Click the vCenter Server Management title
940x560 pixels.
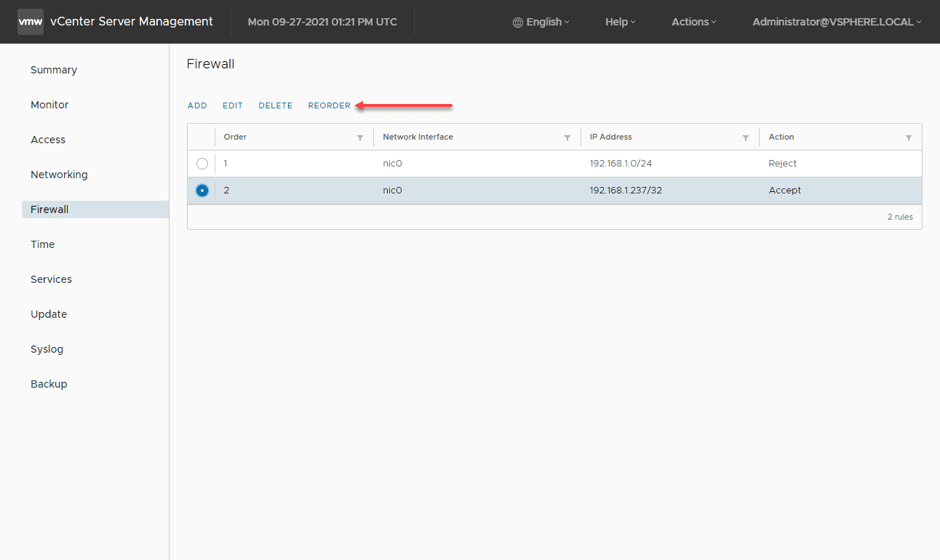pos(132,22)
